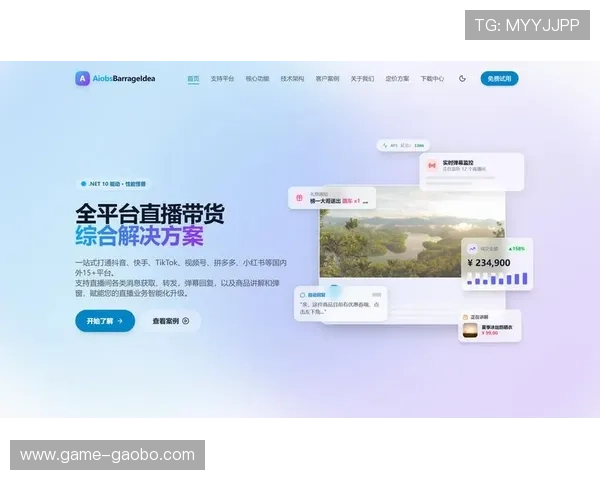Open the 定价方案 nav item
The height and width of the screenshot is (480, 600).
(397, 79)
